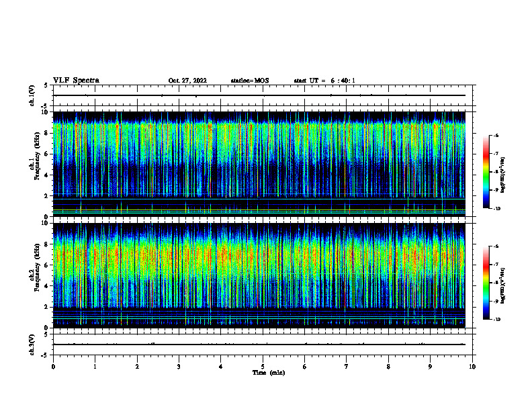Click the "-8" label on ch.1 colorbar

[496, 172]
